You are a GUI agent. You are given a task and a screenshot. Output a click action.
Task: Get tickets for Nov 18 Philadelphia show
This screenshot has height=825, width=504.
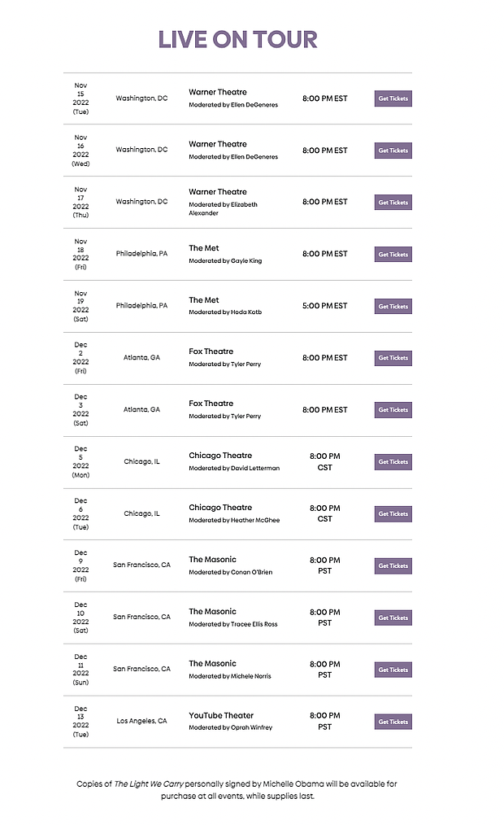tap(393, 255)
